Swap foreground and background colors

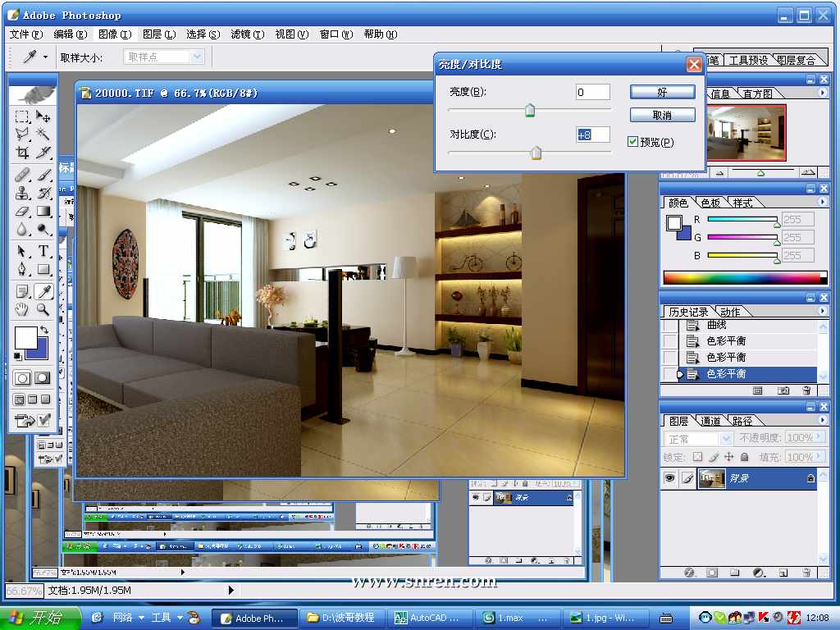44,330
